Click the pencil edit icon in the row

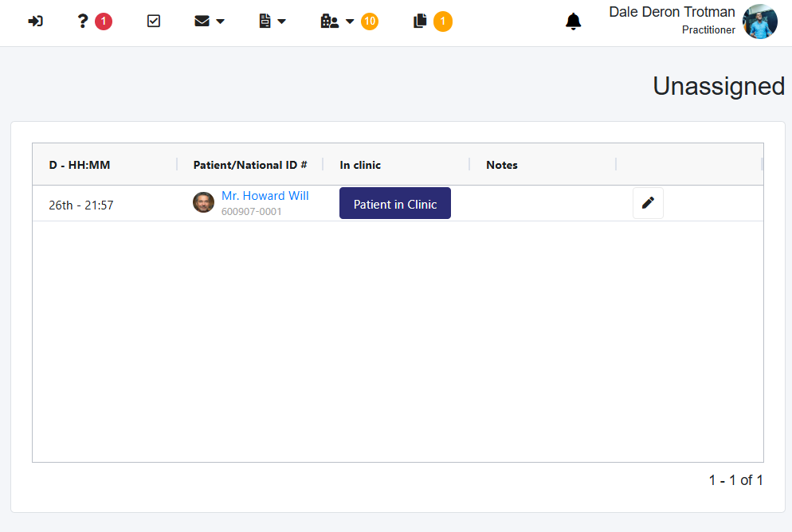tap(648, 203)
